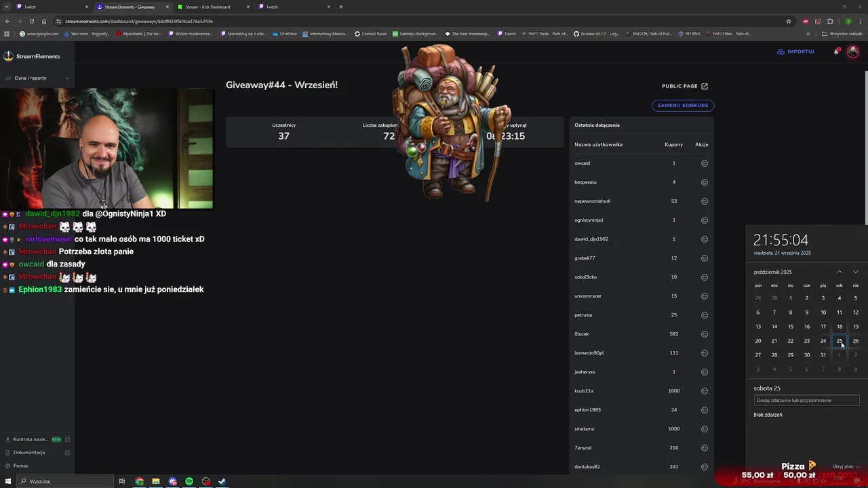The height and width of the screenshot is (488, 868).
Task: Open action menu for unicornracer row
Action: pyautogui.click(x=704, y=296)
